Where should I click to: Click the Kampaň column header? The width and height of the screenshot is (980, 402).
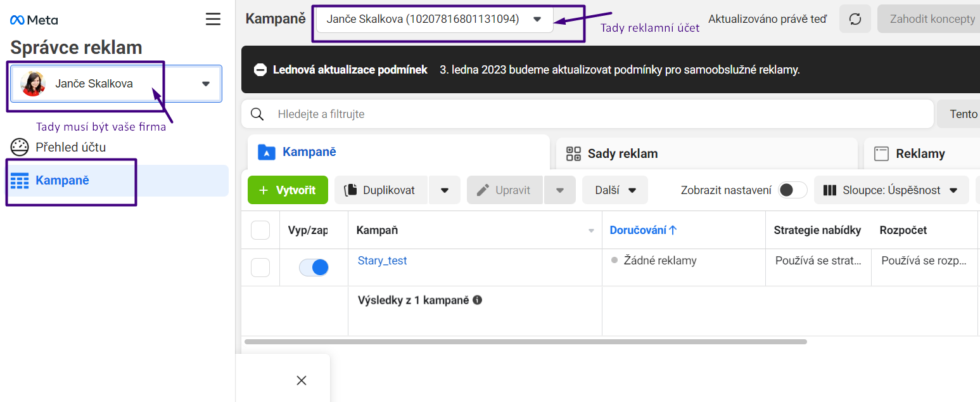pyautogui.click(x=378, y=230)
